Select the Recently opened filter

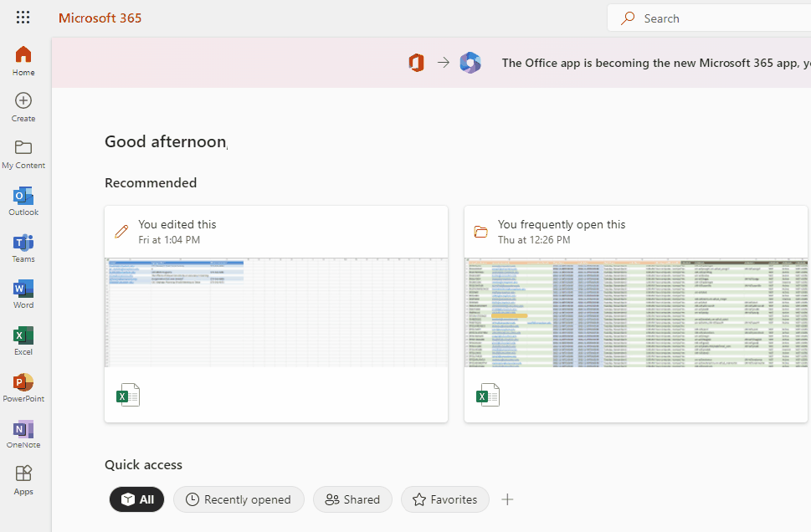click(239, 499)
